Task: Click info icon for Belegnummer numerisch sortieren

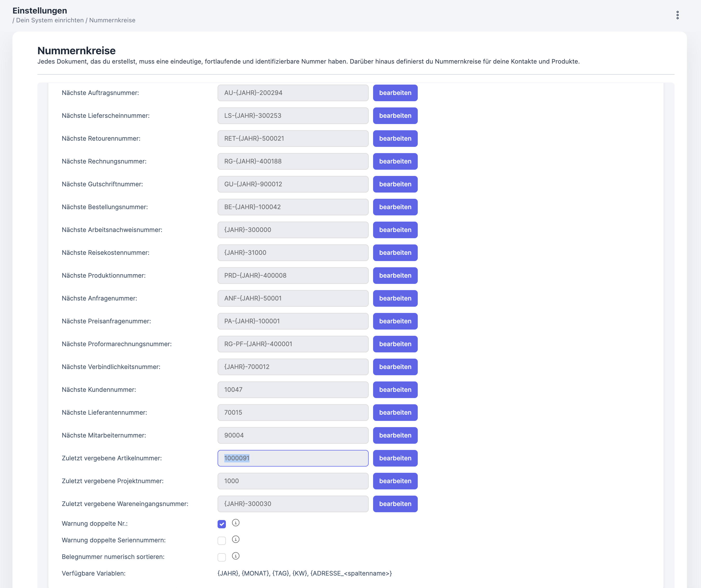Action: click(236, 556)
